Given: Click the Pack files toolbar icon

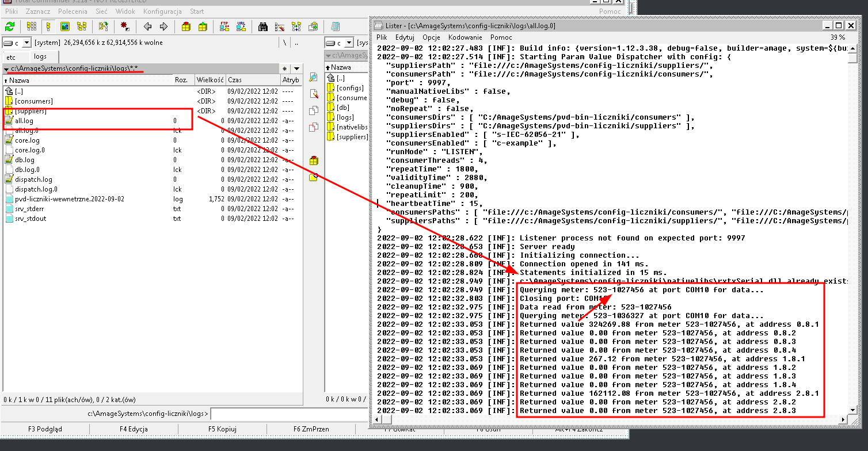Looking at the screenshot, I should (186, 26).
